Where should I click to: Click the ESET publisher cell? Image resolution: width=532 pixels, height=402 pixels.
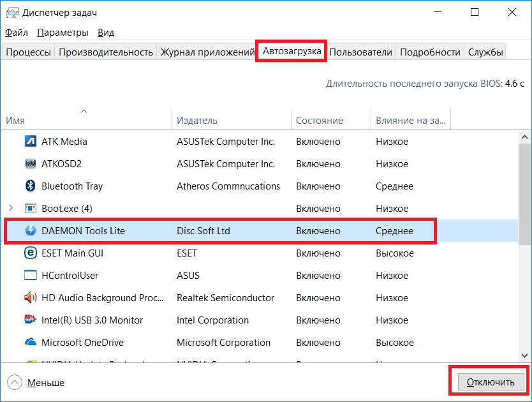[x=187, y=253]
